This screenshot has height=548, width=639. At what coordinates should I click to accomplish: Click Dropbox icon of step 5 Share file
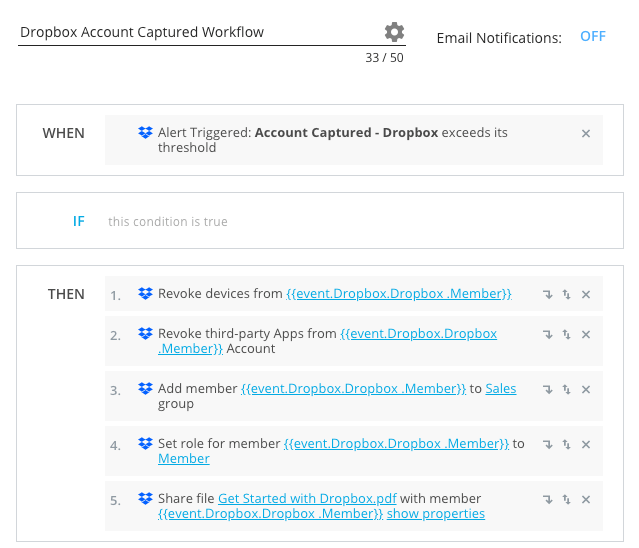[x=145, y=498]
